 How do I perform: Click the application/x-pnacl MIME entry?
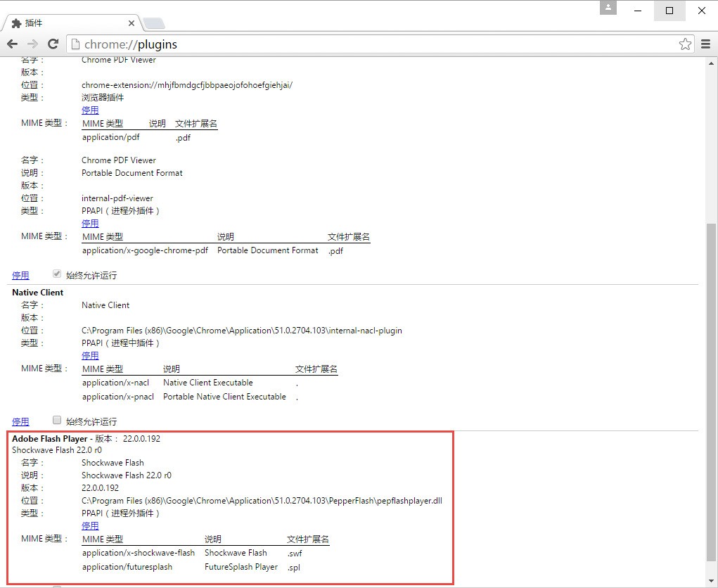pyautogui.click(x=118, y=397)
